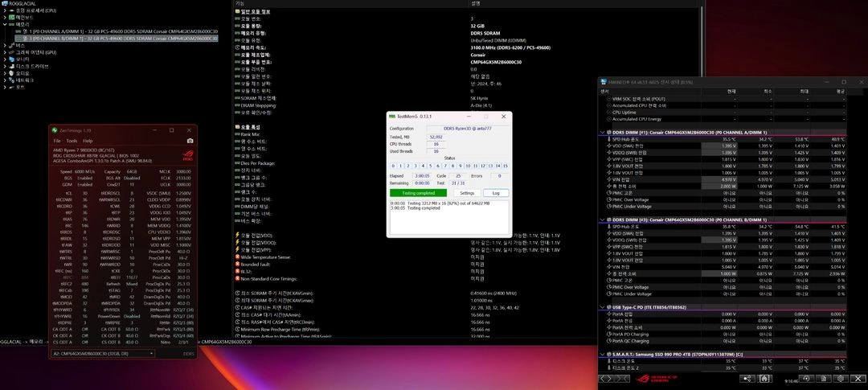Click the clock reset icon in HWiNFO bottom toolbar
Viewport: 868px width, 390px height.
click(x=806, y=379)
